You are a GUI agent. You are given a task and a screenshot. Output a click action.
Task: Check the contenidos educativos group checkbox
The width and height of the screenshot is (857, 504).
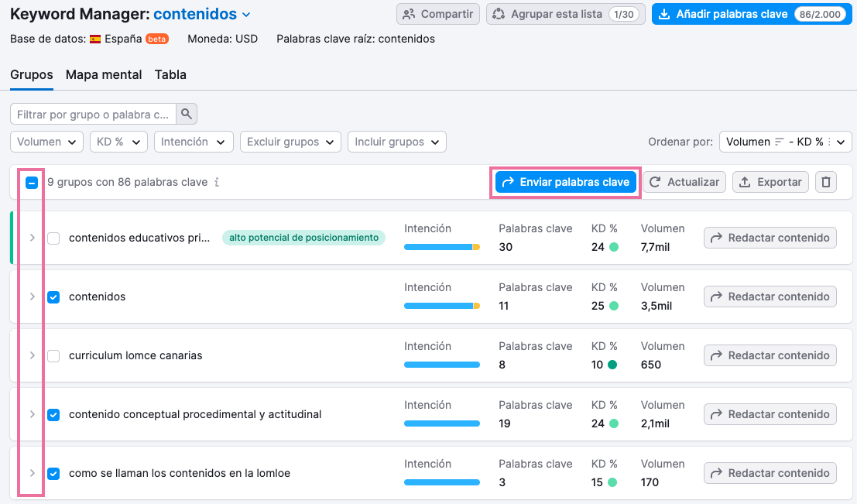(x=53, y=238)
